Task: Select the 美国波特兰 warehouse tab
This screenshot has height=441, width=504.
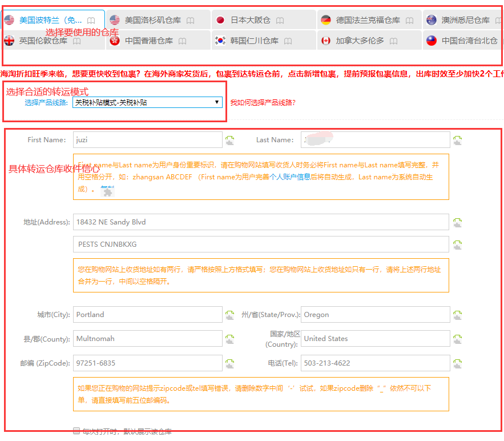Action: (x=53, y=20)
